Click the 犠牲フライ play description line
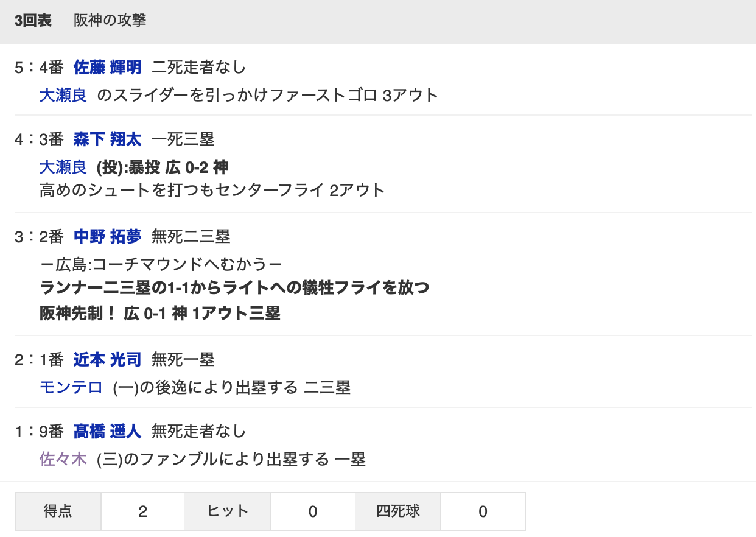This screenshot has height=537, width=756. (234, 287)
